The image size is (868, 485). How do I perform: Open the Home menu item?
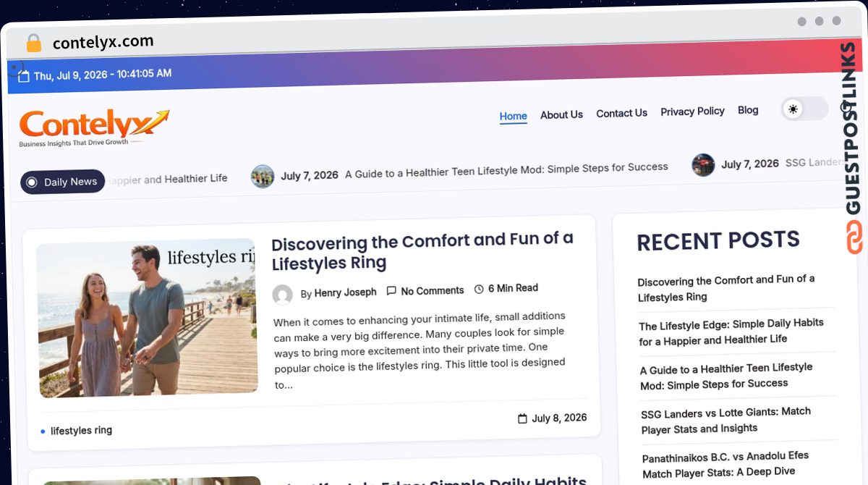tap(514, 116)
